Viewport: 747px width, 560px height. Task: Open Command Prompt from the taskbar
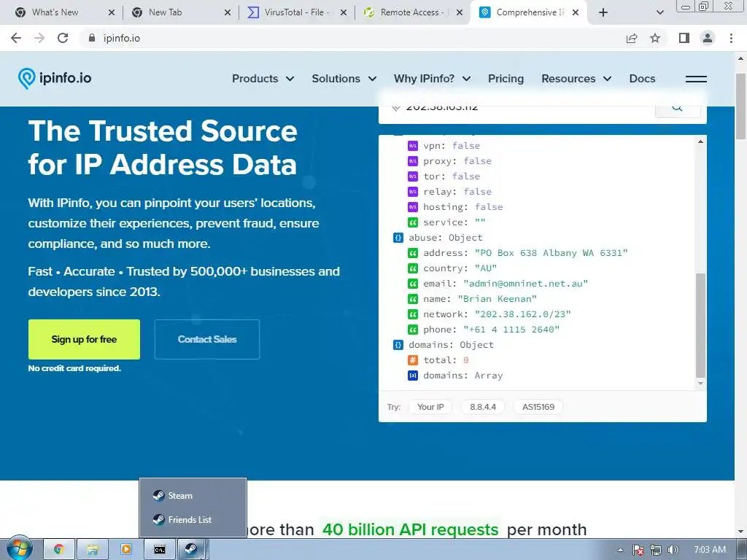(x=160, y=550)
